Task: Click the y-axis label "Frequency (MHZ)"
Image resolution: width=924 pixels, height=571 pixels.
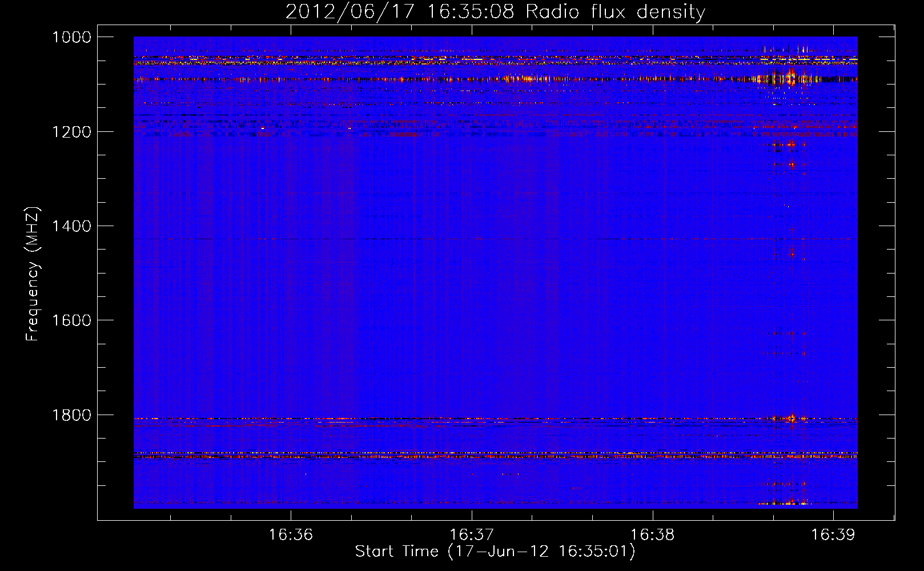Action: pyautogui.click(x=33, y=274)
